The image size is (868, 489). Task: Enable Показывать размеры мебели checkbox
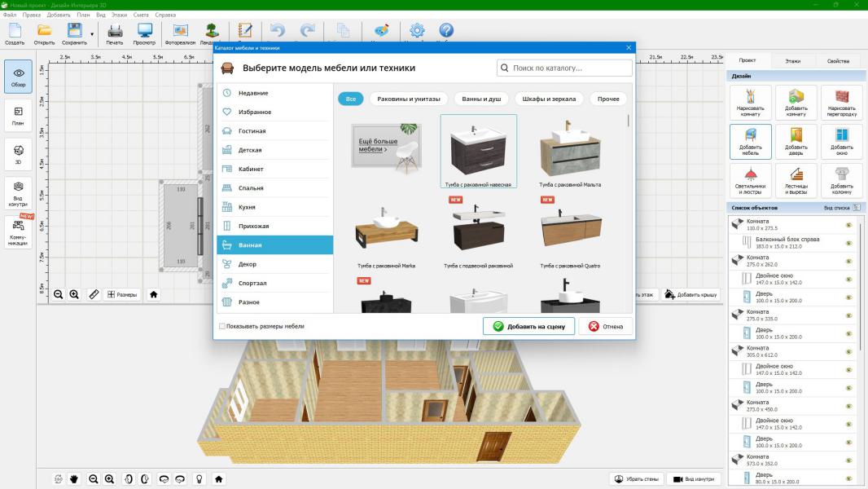[x=221, y=326]
